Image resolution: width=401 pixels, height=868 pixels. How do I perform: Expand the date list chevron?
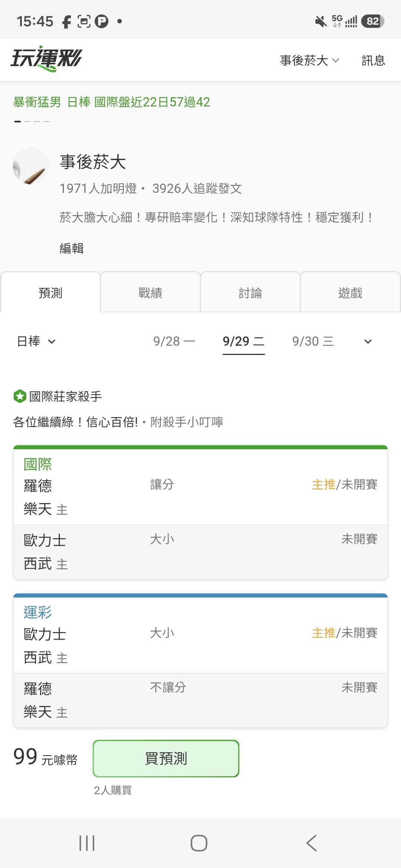click(368, 342)
